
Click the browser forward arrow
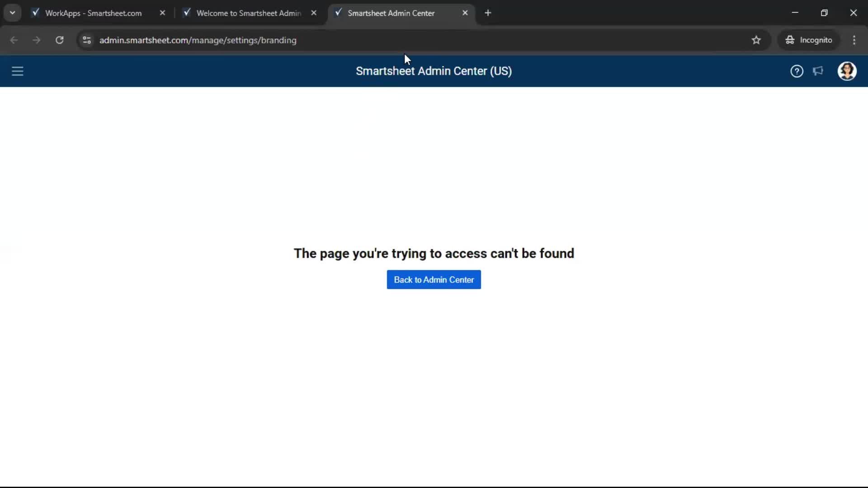pyautogui.click(x=36, y=40)
